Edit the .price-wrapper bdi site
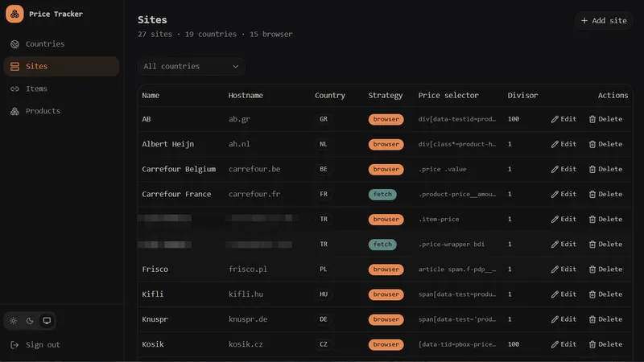The height and width of the screenshot is (362, 644). tap(563, 245)
